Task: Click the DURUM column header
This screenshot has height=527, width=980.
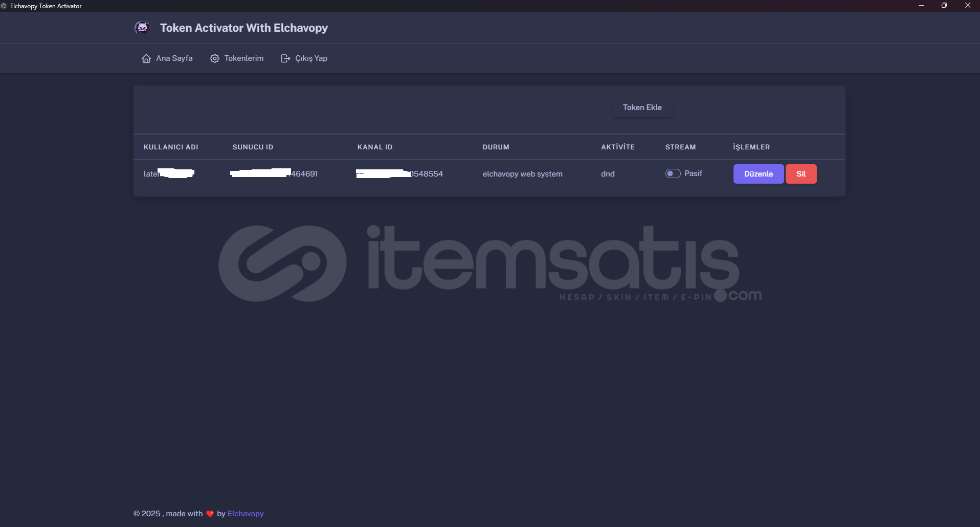Action: [x=496, y=147]
